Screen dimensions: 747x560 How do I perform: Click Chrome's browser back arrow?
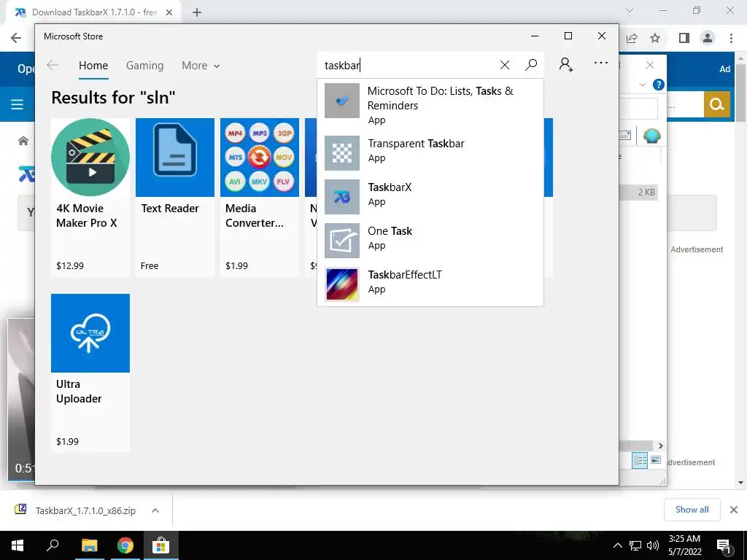[x=16, y=38]
